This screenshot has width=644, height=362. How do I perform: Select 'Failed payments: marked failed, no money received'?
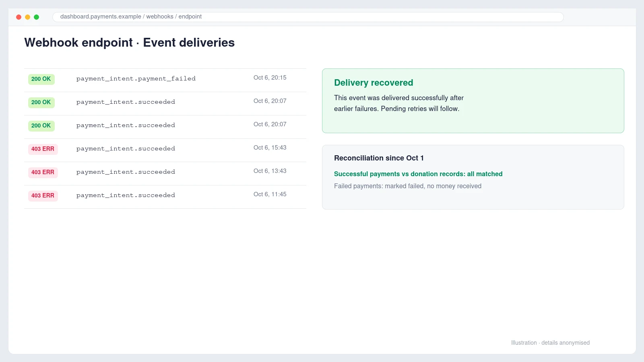(x=408, y=186)
